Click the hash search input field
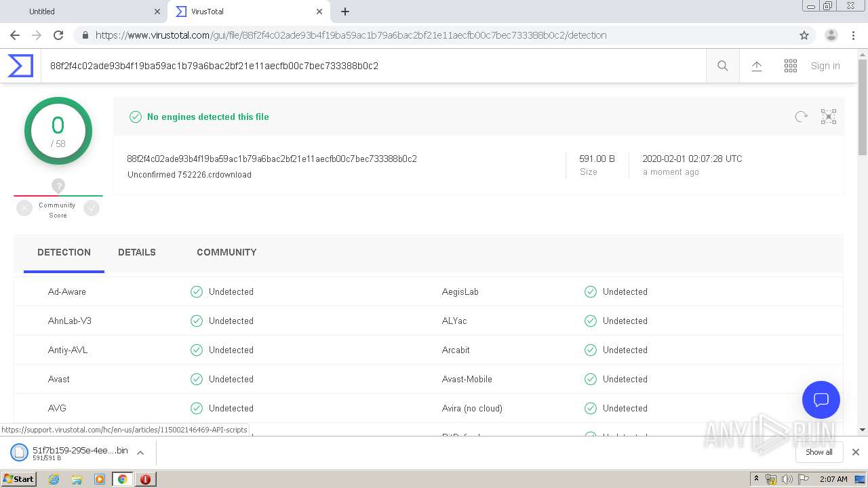Screen dimensions: 868x488 point(373,66)
